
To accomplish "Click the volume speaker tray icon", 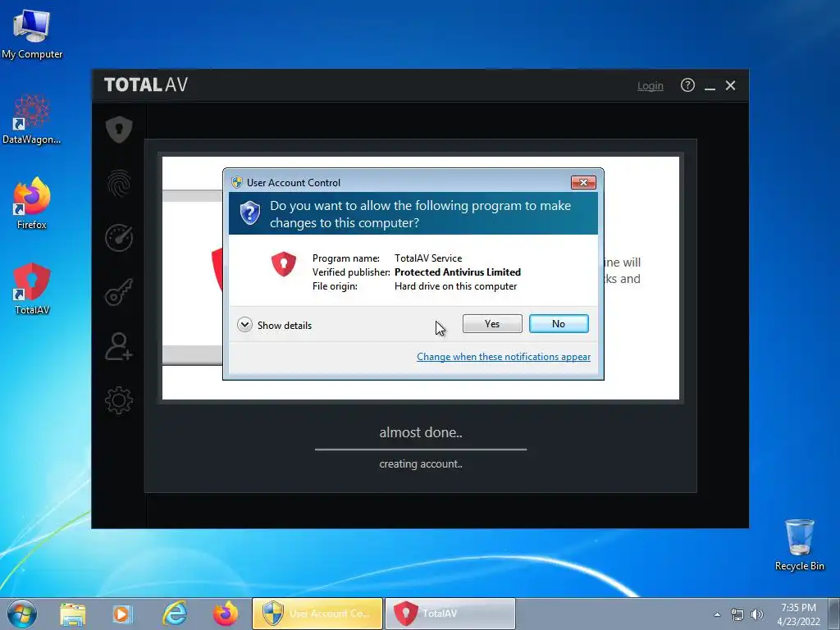I will click(x=757, y=614).
